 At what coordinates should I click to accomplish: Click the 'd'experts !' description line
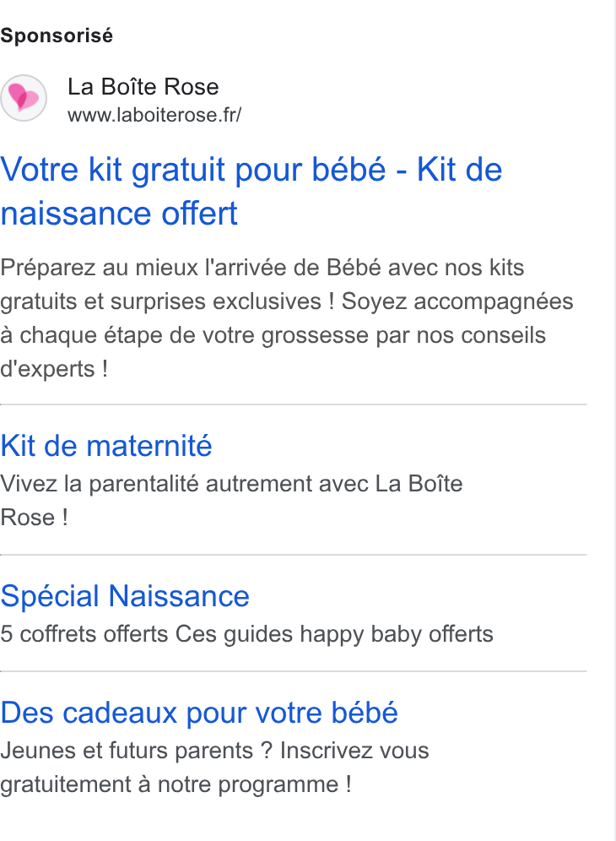[54, 369]
